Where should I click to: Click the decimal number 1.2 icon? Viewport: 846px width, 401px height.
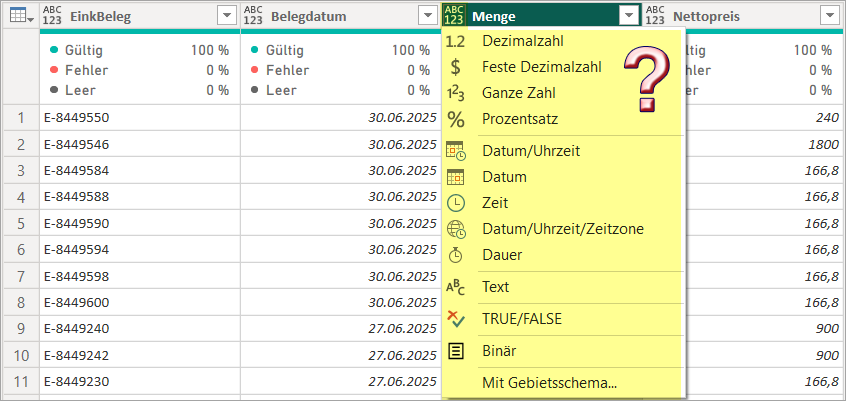[x=456, y=42]
